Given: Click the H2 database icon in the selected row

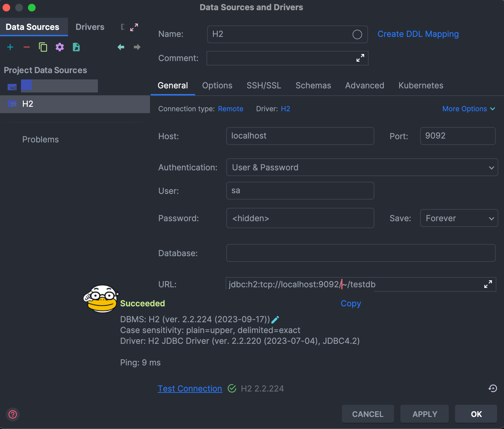Looking at the screenshot, I should (x=12, y=104).
